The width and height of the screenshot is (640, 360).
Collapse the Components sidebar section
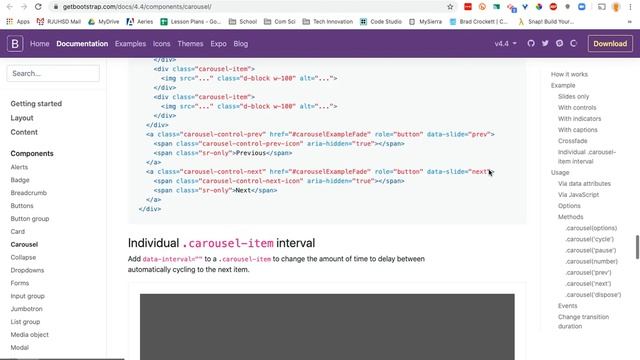tap(32, 153)
